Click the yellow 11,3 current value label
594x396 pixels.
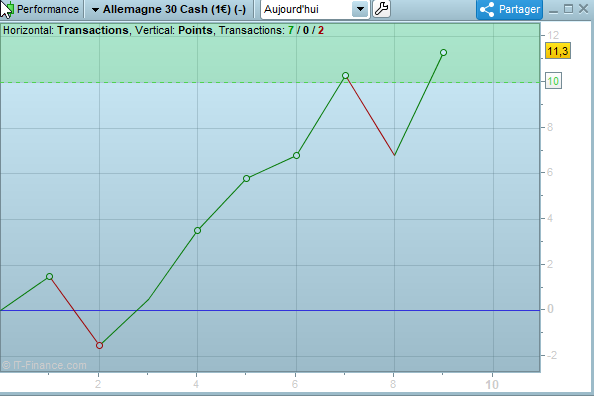(558, 51)
